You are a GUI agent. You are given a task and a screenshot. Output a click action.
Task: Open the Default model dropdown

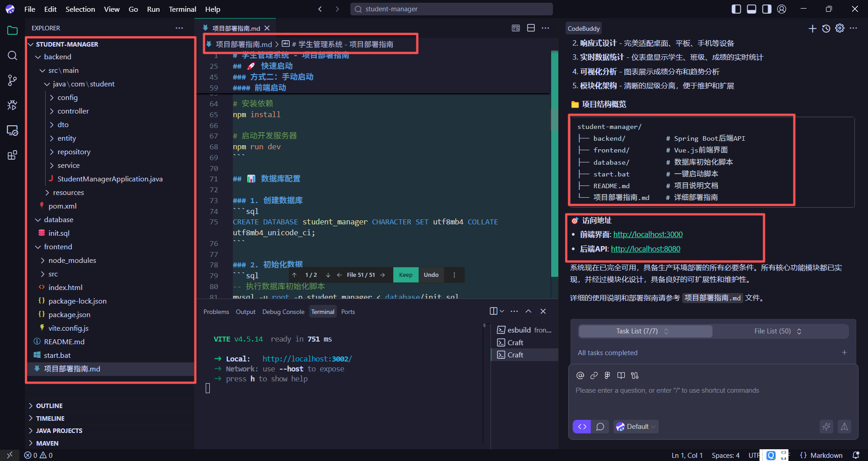pos(636,427)
